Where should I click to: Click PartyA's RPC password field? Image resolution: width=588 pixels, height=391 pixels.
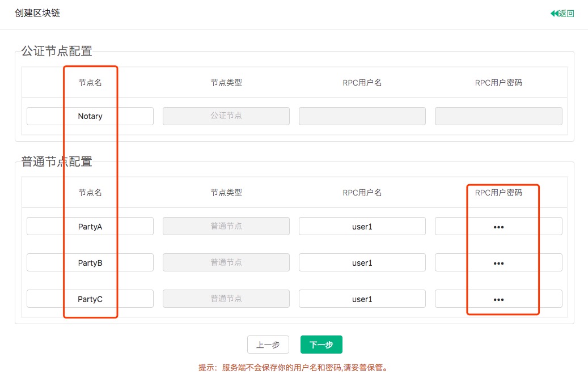click(x=498, y=227)
